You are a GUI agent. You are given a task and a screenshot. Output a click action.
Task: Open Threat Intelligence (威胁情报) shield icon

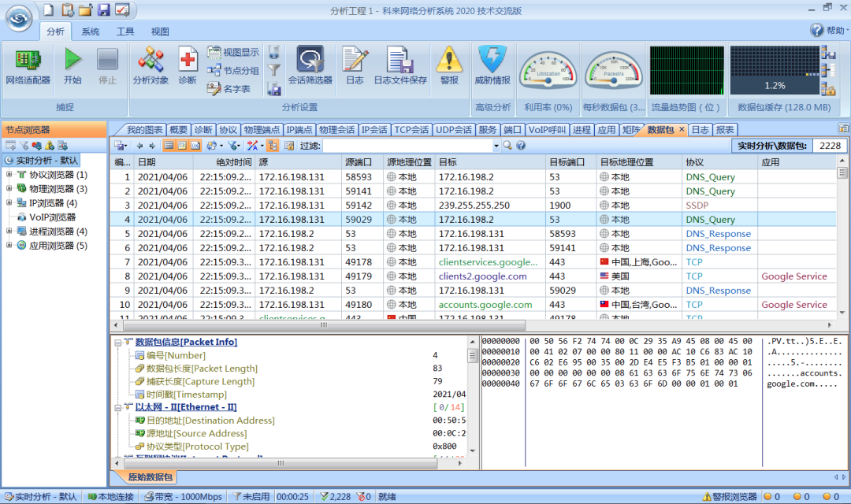[492, 59]
